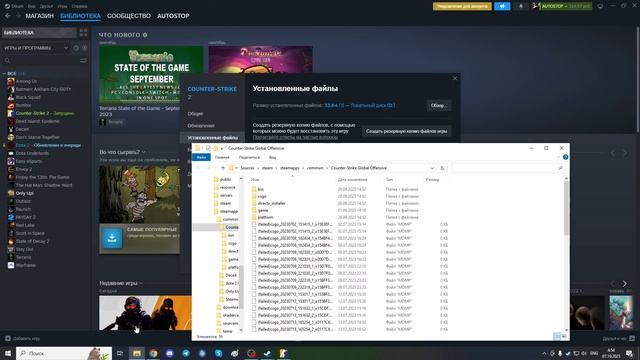Open Terraria State of the Game thumbnail
The width and height of the screenshot is (640, 360).
point(151,74)
